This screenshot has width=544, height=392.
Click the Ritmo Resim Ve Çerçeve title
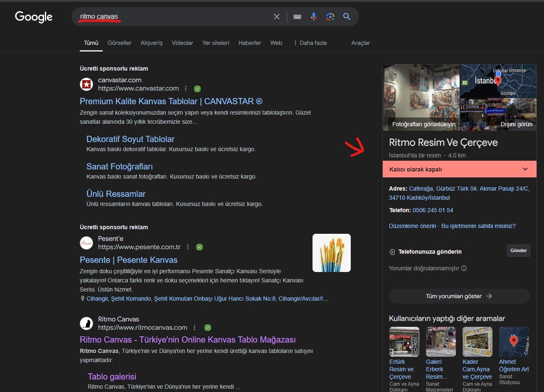443,142
